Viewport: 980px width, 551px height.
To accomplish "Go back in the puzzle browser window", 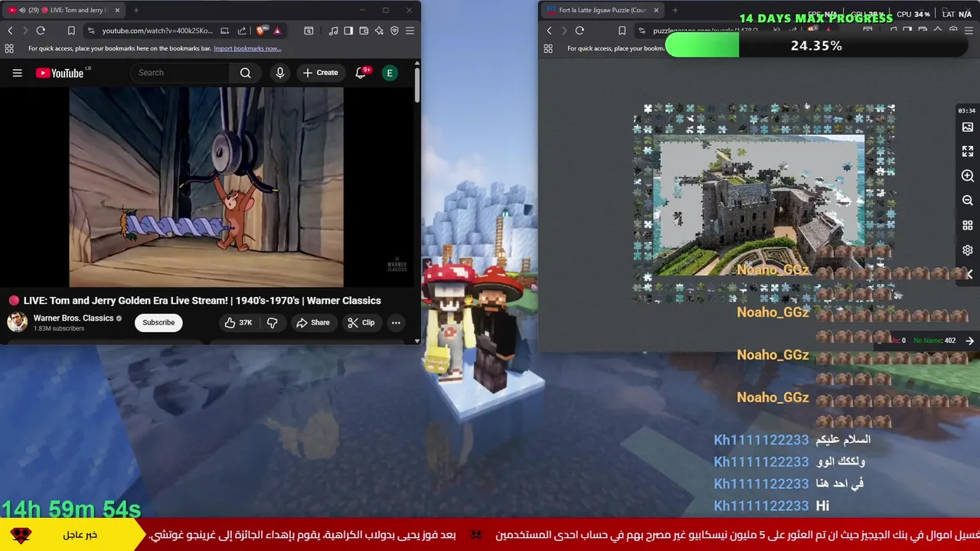I will [549, 31].
